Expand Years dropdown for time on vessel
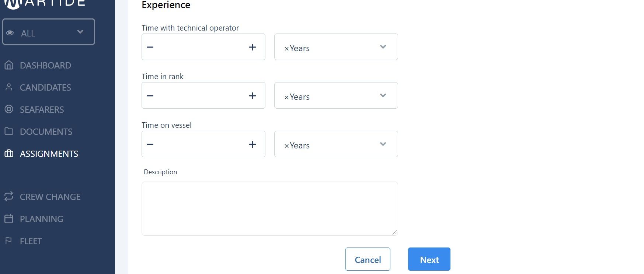The width and height of the screenshot is (644, 274). pos(383,144)
